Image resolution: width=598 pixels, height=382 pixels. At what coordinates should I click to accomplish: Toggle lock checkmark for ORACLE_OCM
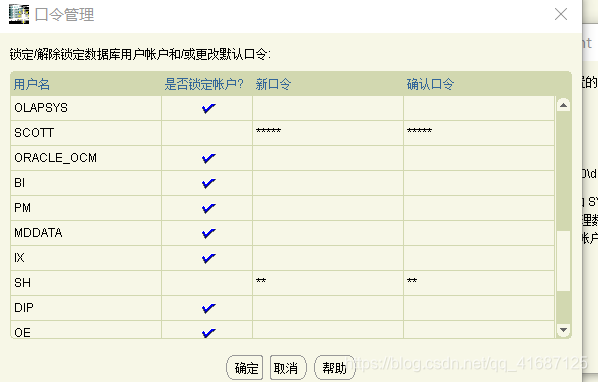[209, 158]
